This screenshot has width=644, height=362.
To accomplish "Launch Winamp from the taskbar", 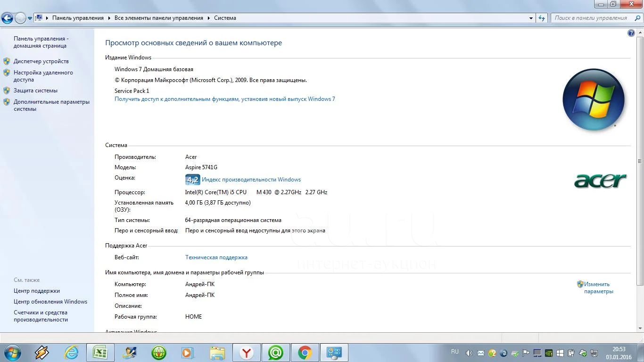I will point(41,353).
